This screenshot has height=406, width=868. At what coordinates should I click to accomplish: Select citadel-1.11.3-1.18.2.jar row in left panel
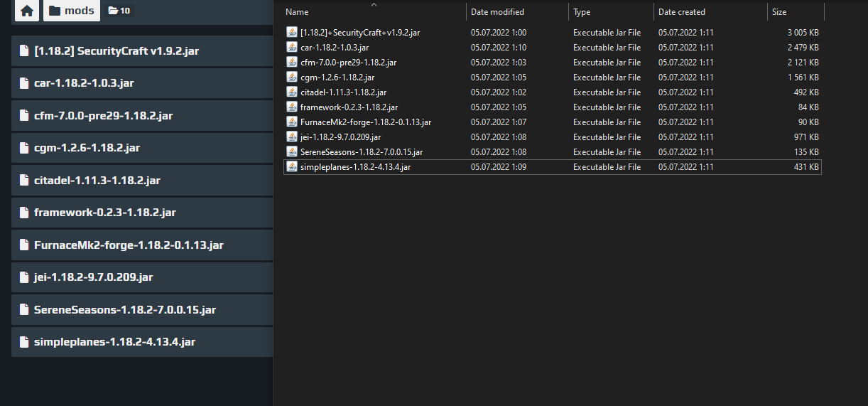[142, 181]
